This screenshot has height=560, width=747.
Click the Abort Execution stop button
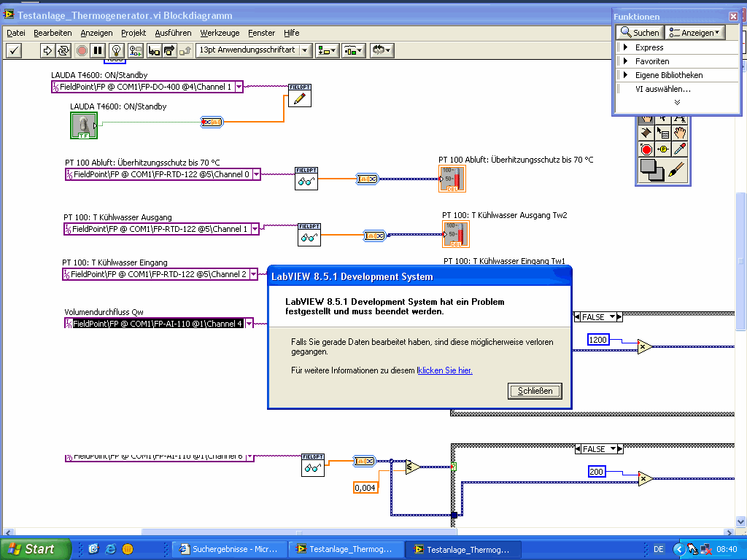(x=82, y=50)
